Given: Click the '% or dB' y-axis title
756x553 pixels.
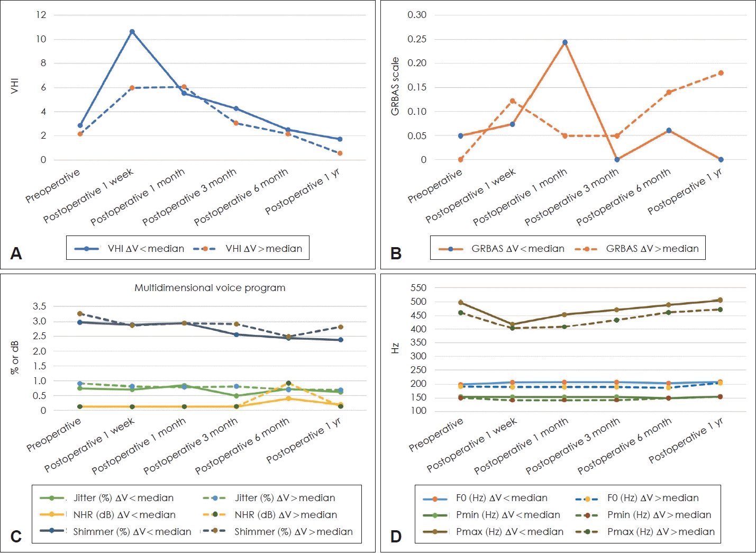Looking at the screenshot, I should click(15, 357).
